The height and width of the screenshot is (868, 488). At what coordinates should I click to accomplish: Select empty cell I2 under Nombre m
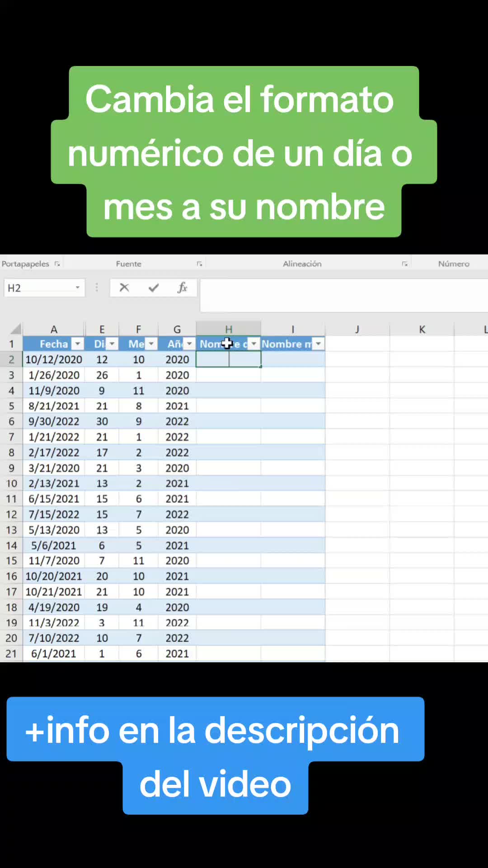coord(293,359)
